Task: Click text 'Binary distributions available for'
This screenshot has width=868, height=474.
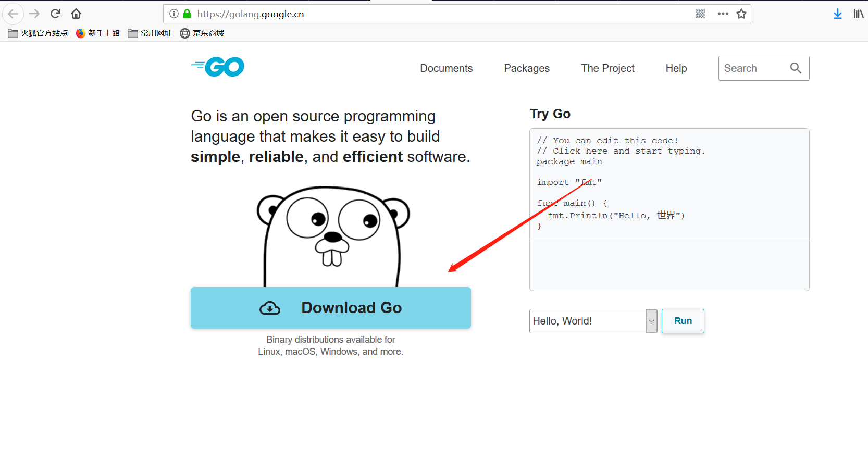Action: coord(331,340)
